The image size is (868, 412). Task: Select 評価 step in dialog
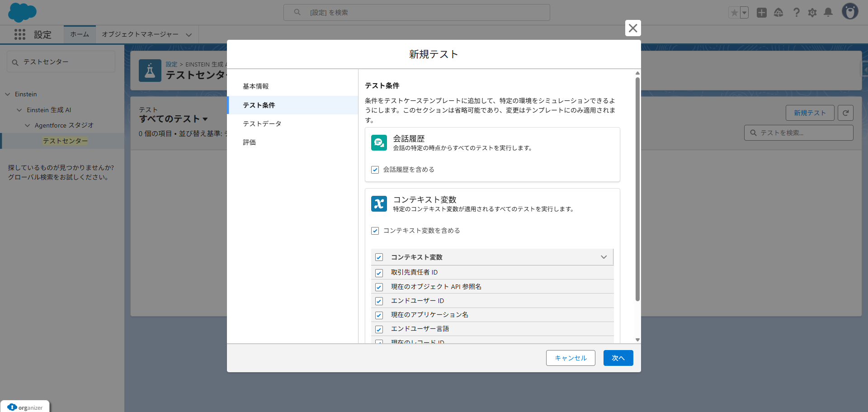pyautogui.click(x=292, y=142)
